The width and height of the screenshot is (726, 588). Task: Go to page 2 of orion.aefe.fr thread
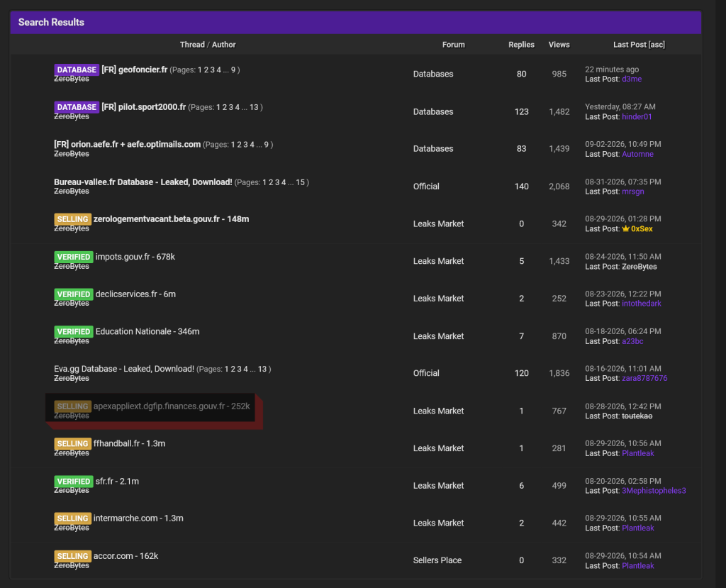240,145
